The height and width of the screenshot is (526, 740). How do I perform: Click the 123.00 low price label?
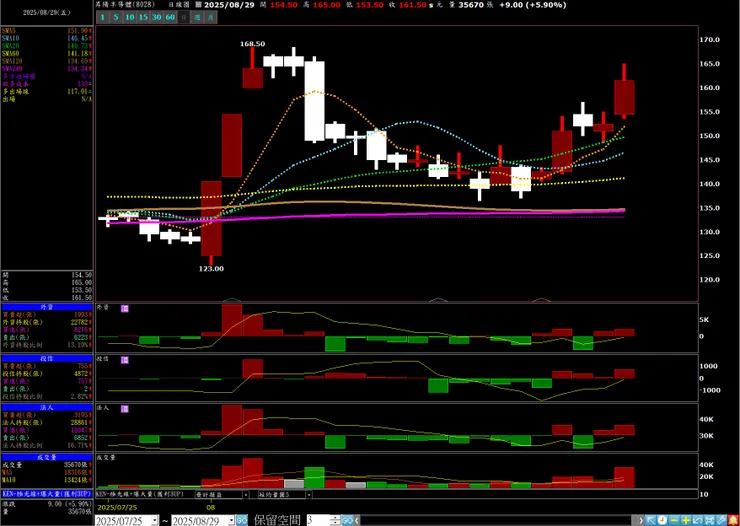click(211, 268)
